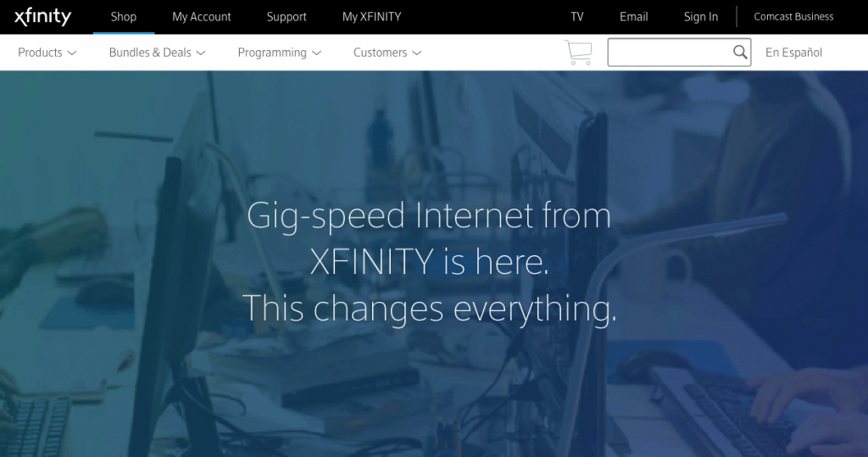Go to My Account tab
The height and width of the screenshot is (457, 868).
coord(202,17)
